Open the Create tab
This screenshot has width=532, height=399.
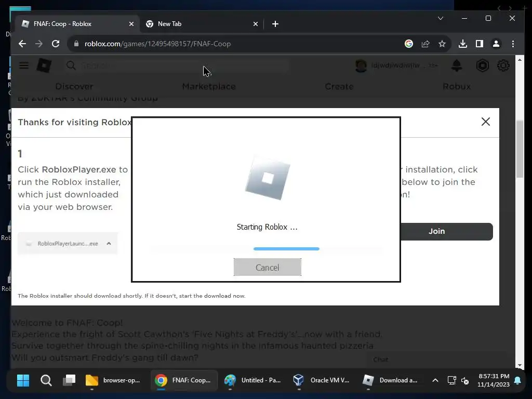[x=339, y=87]
